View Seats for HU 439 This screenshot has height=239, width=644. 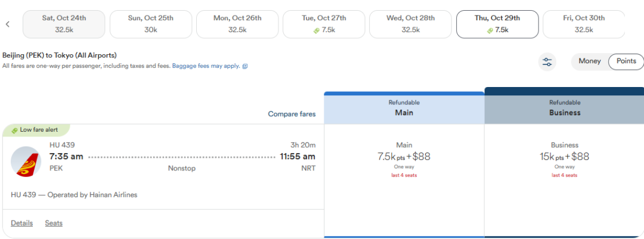tap(54, 223)
